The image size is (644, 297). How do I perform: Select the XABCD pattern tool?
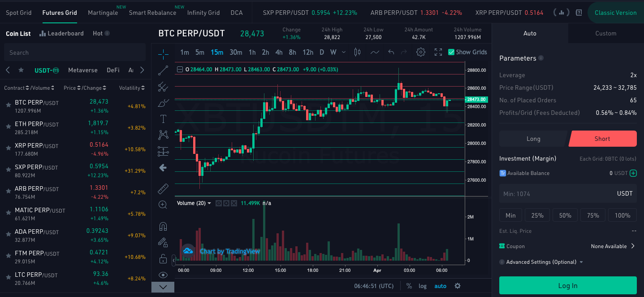163,135
